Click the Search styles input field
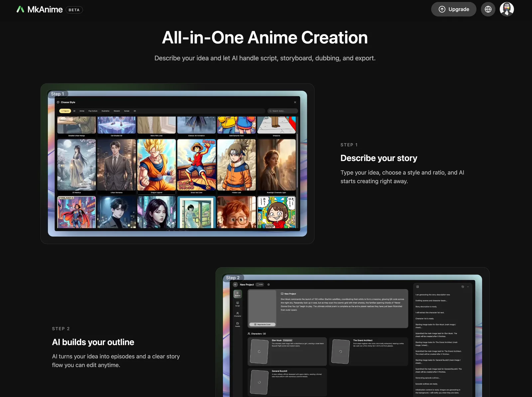This screenshot has height=397, width=532. (282, 111)
